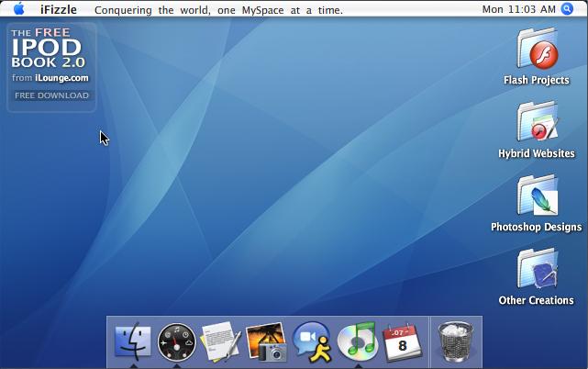Image resolution: width=588 pixels, height=369 pixels.
Task: Open the Trash in the dock
Action: [x=455, y=342]
